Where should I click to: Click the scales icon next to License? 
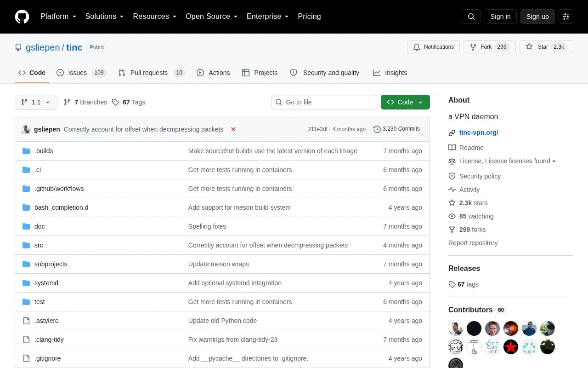(452, 161)
